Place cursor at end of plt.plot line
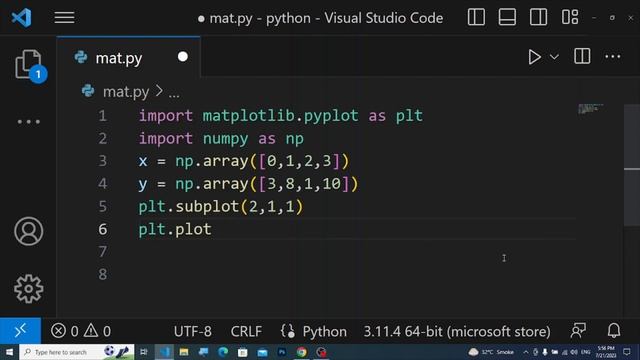This screenshot has height=360, width=640. pos(212,229)
